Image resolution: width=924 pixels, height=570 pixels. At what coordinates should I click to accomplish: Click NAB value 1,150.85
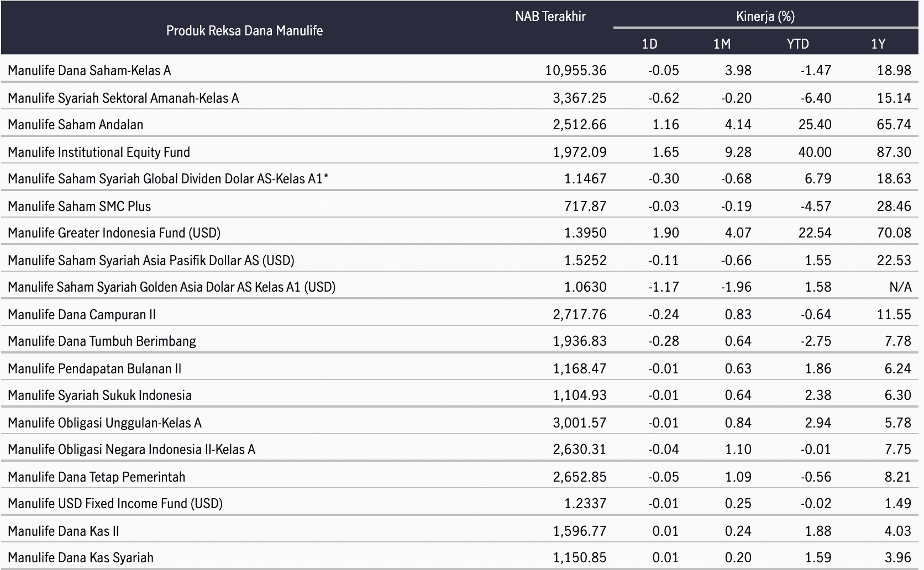pyautogui.click(x=580, y=557)
